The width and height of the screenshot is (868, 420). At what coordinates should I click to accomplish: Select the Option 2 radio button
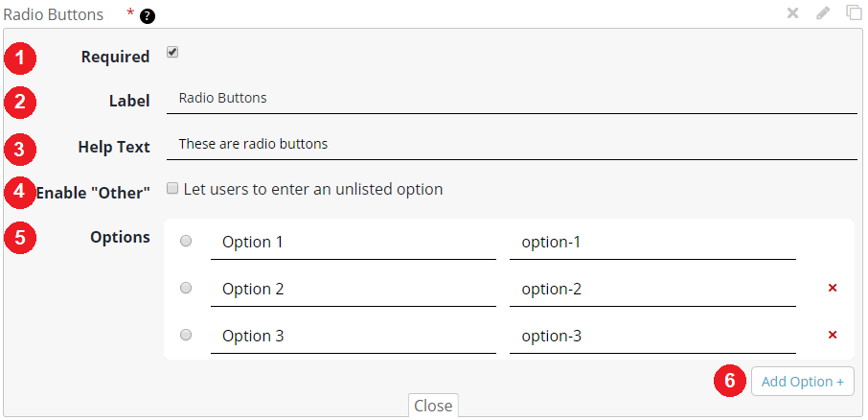click(186, 288)
